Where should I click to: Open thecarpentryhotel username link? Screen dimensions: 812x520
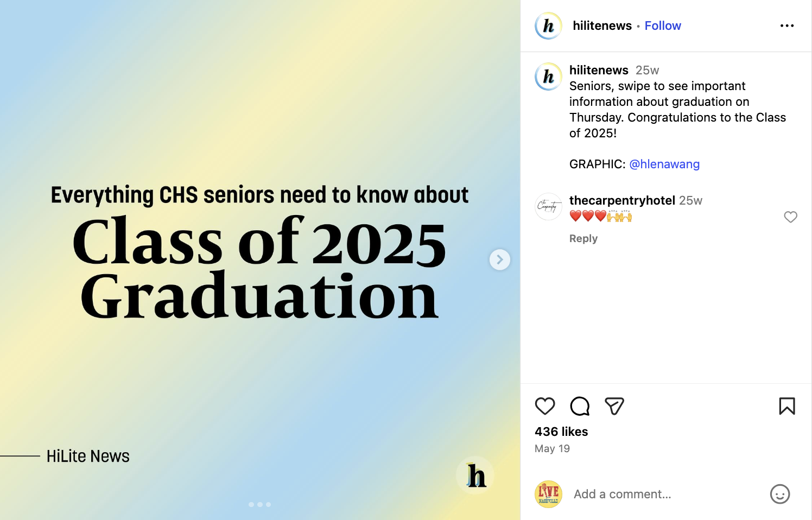(x=622, y=200)
